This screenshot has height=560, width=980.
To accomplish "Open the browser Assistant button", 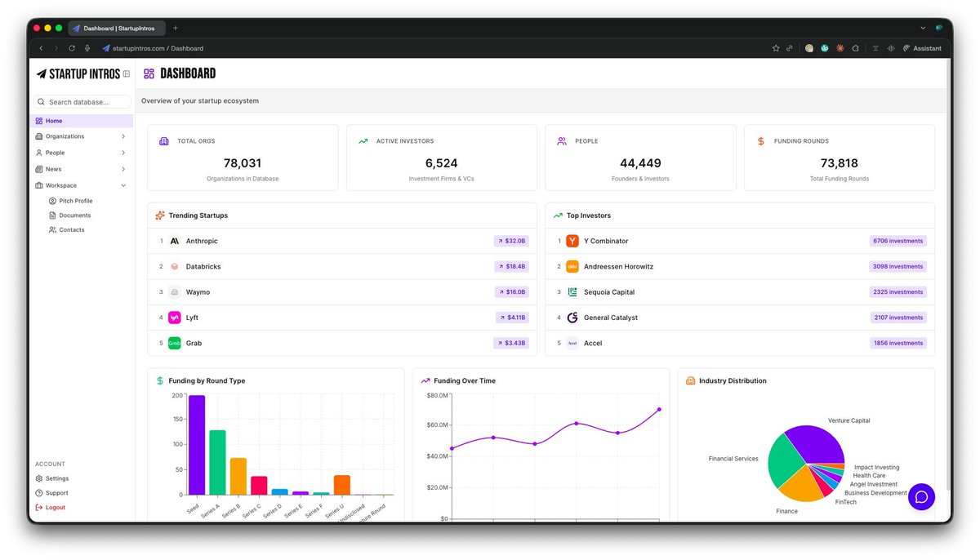I will tap(922, 48).
